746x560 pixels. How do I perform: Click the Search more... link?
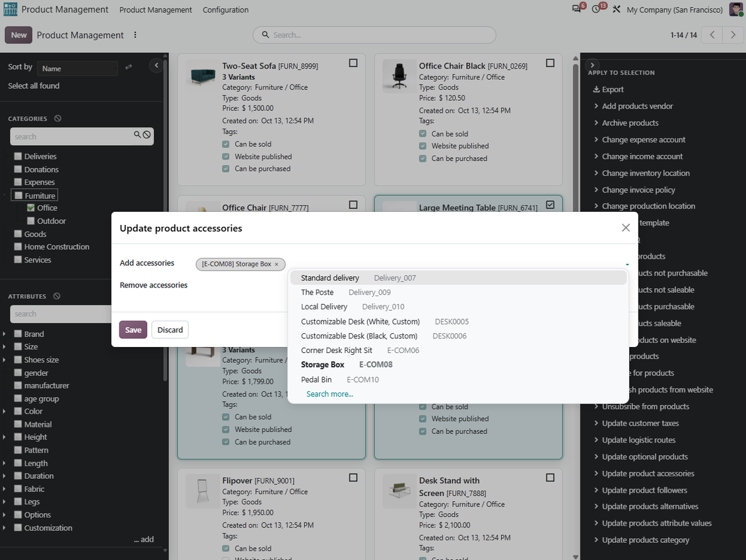pyautogui.click(x=329, y=394)
